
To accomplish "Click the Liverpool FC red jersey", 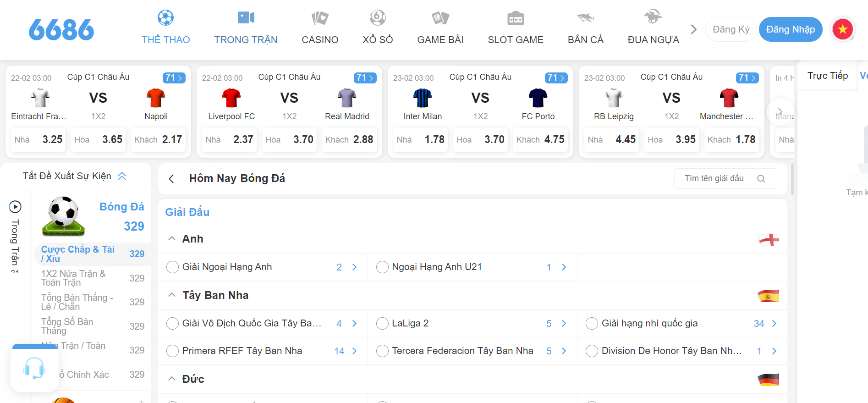I will tap(231, 98).
